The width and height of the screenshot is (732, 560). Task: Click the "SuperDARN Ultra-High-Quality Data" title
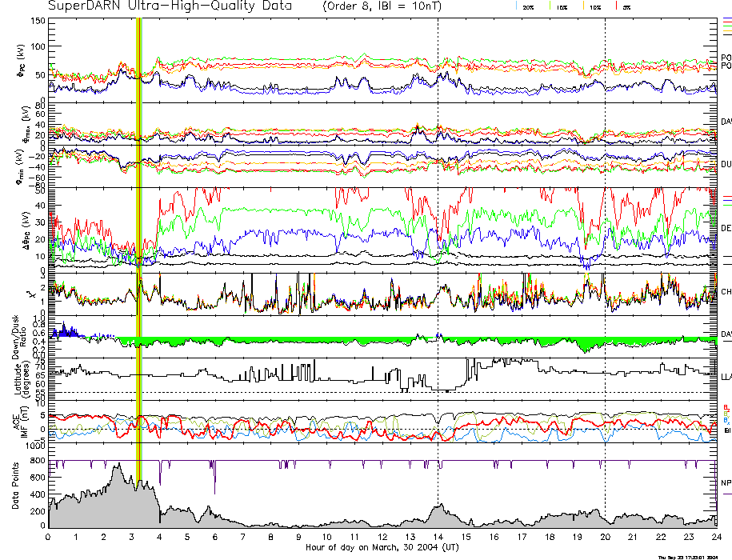170,6
